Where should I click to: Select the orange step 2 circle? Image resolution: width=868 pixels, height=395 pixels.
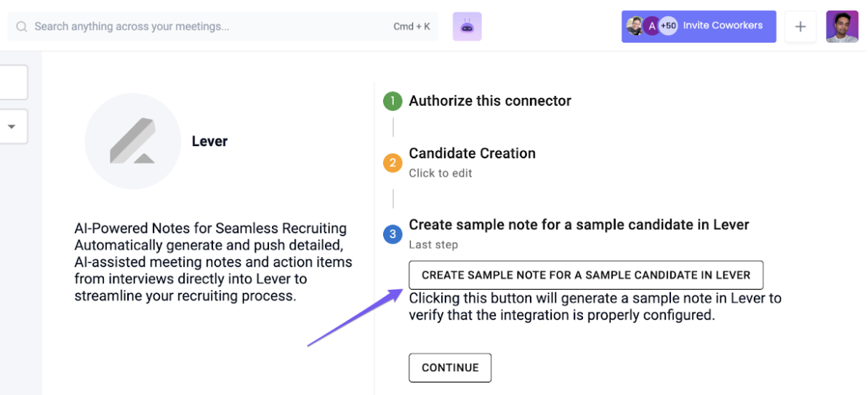pos(393,163)
